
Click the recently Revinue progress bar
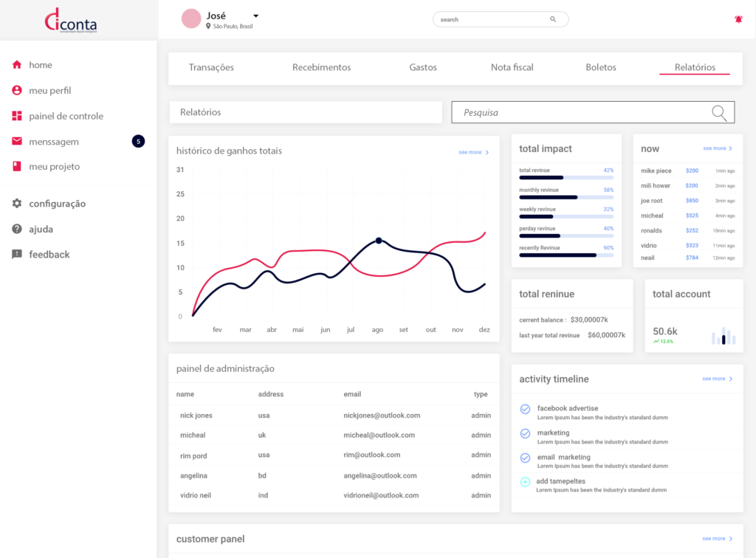tap(566, 255)
